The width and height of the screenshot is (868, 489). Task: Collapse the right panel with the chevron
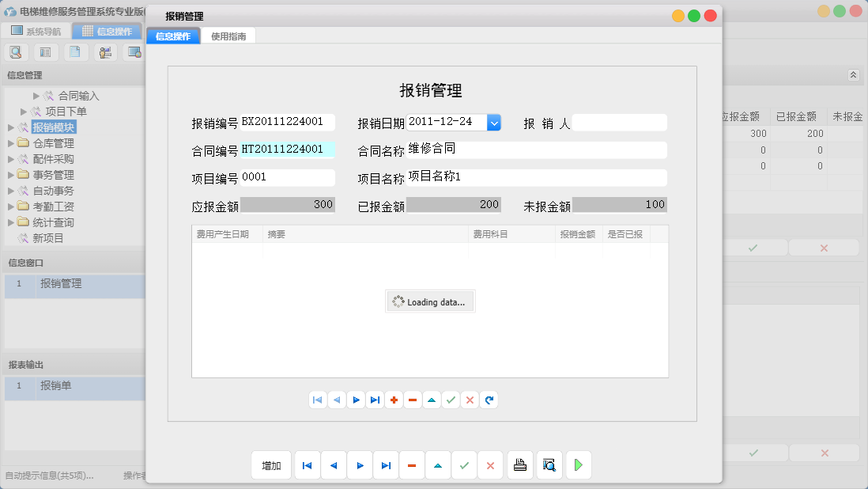[854, 74]
